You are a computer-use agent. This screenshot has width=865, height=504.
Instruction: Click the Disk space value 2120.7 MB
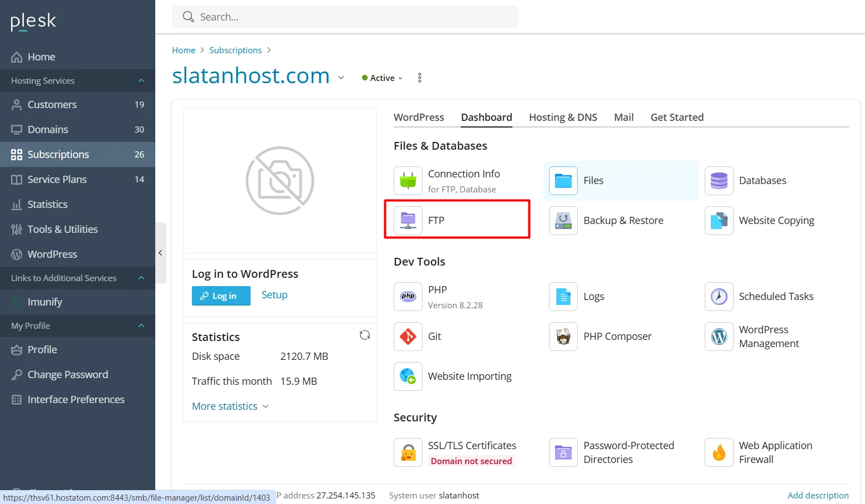pyautogui.click(x=304, y=357)
